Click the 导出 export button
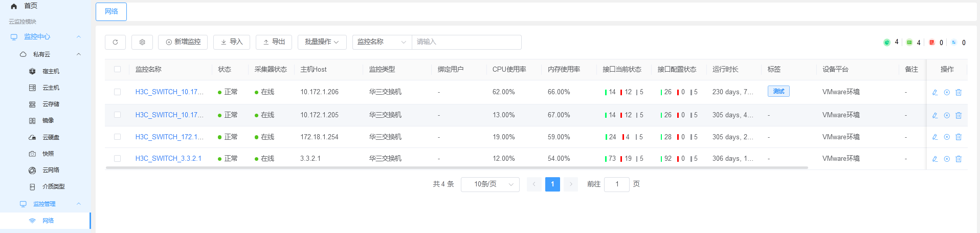Screen dimensions: 980x233 (x=274, y=42)
